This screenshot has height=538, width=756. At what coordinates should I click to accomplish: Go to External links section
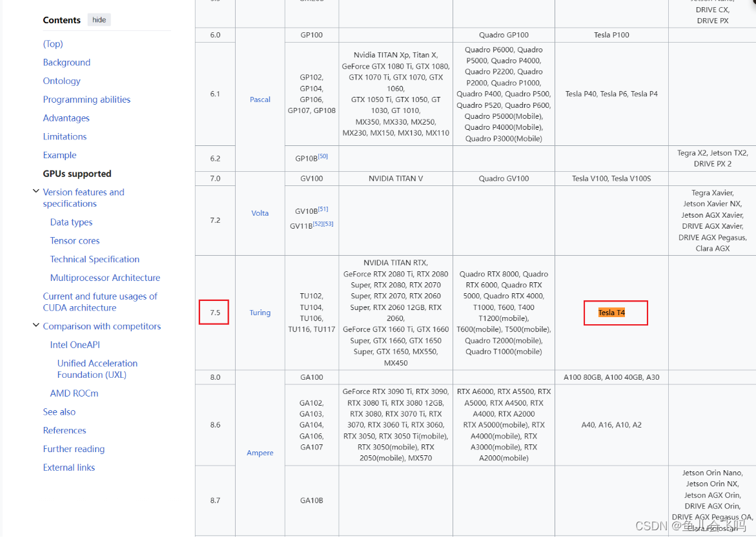[x=69, y=468]
